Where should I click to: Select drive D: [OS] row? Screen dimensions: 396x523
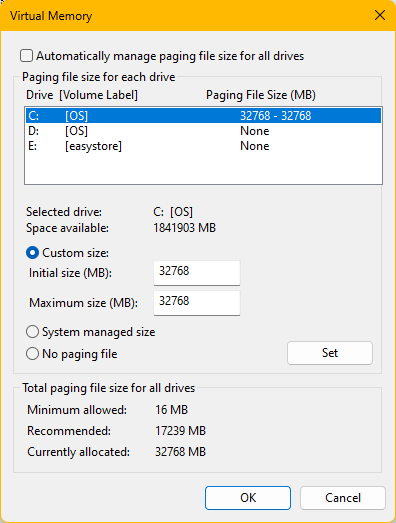(x=203, y=131)
